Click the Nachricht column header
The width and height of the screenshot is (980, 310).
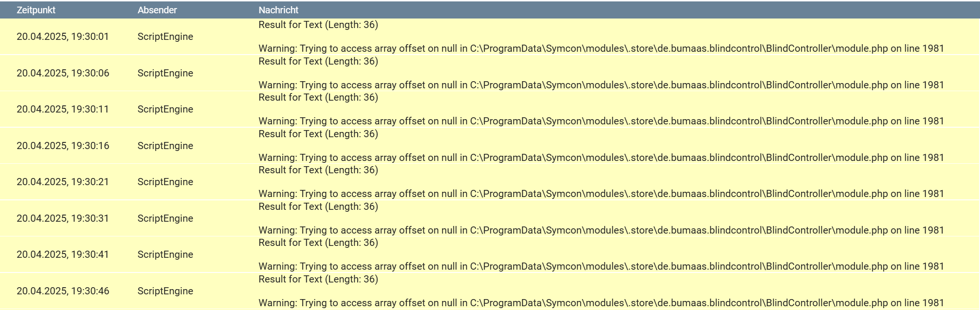point(278,10)
